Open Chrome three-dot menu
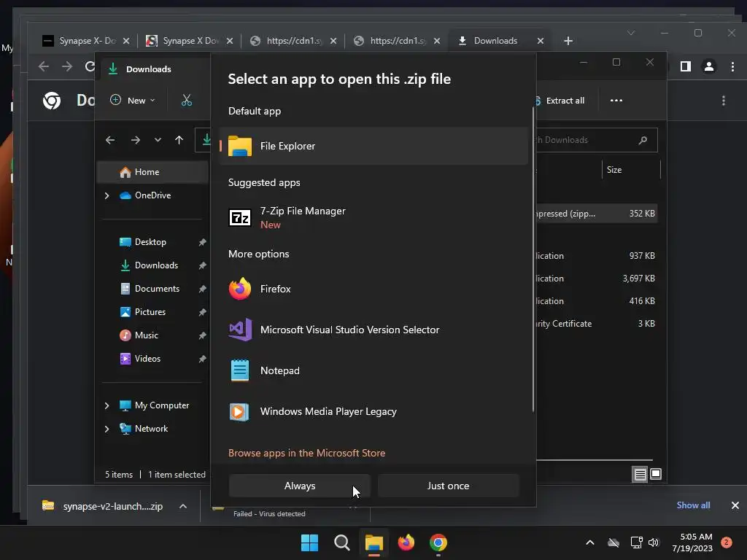This screenshot has height=560, width=747. click(732, 66)
